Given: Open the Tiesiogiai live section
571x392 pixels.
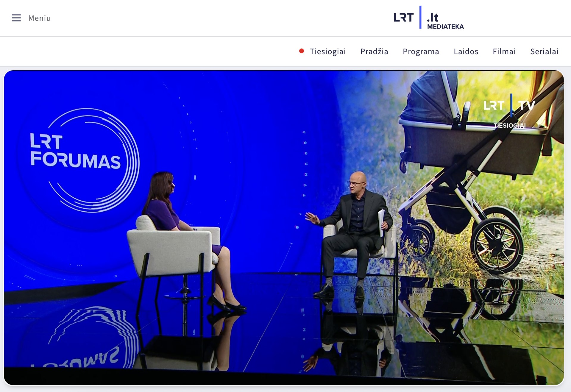Looking at the screenshot, I should click(328, 51).
